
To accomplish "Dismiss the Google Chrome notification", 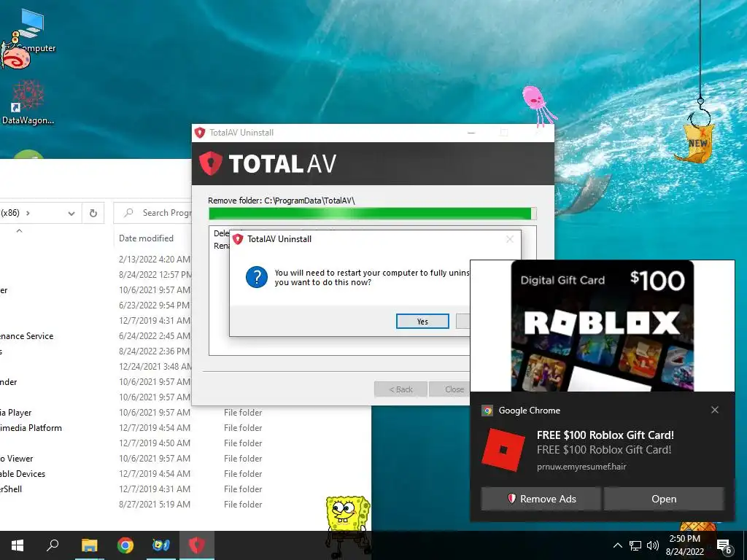I will coord(715,410).
